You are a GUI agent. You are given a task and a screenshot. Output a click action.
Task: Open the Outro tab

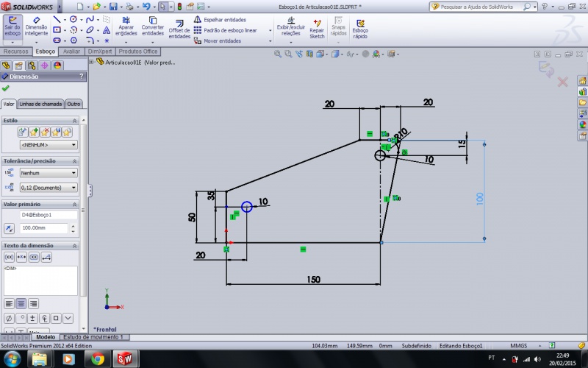coord(73,104)
